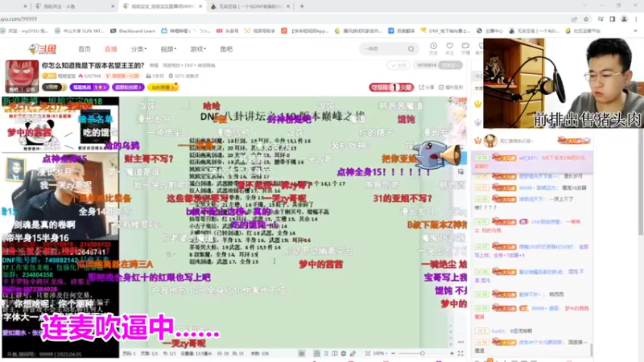Click the zoom in plus button
This screenshot has width=644, height=362.
tap(452, 353)
